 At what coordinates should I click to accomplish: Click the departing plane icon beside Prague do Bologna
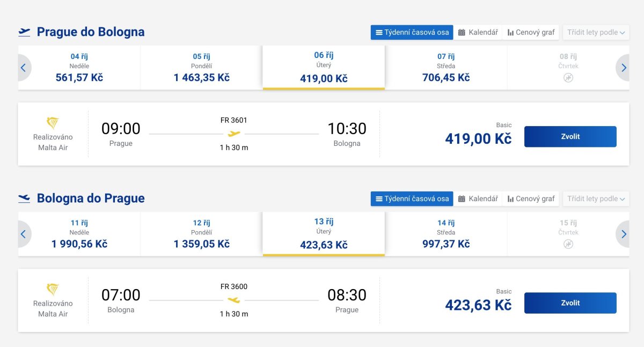coord(24,32)
